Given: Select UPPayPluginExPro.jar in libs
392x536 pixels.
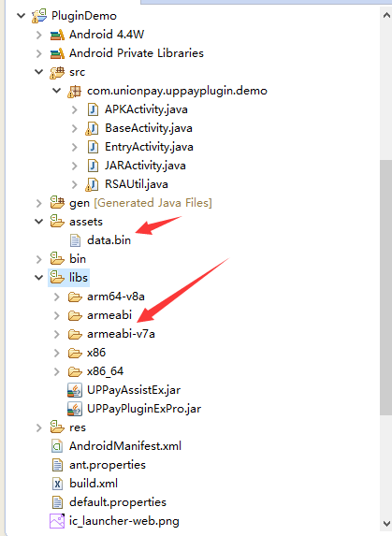Looking at the screenshot, I should pyautogui.click(x=144, y=409).
